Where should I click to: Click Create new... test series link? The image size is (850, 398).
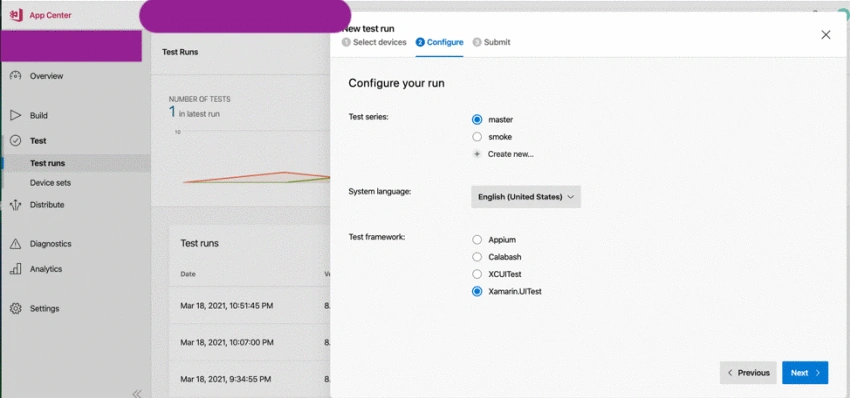511,154
